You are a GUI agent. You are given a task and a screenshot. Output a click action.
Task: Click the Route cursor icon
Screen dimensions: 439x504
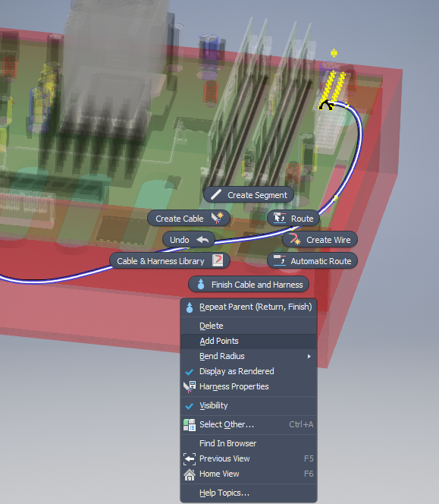[x=279, y=218]
